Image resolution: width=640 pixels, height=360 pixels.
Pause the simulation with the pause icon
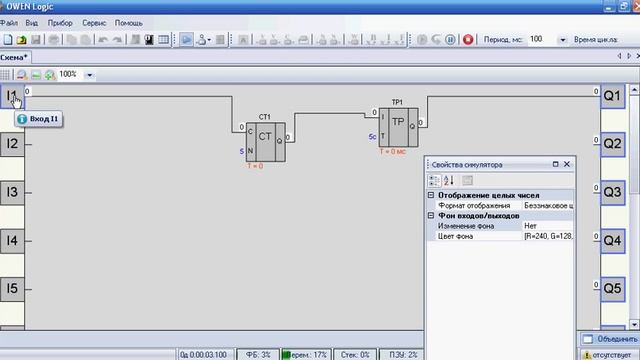point(450,40)
